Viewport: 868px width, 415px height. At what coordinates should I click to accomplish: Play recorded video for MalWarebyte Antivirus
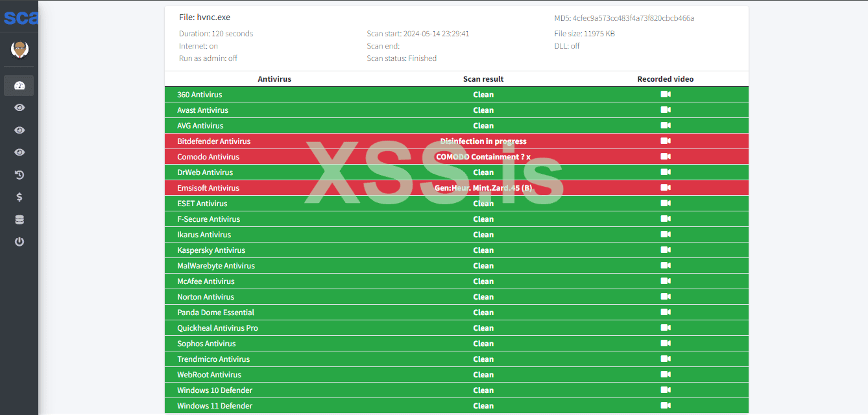click(666, 265)
